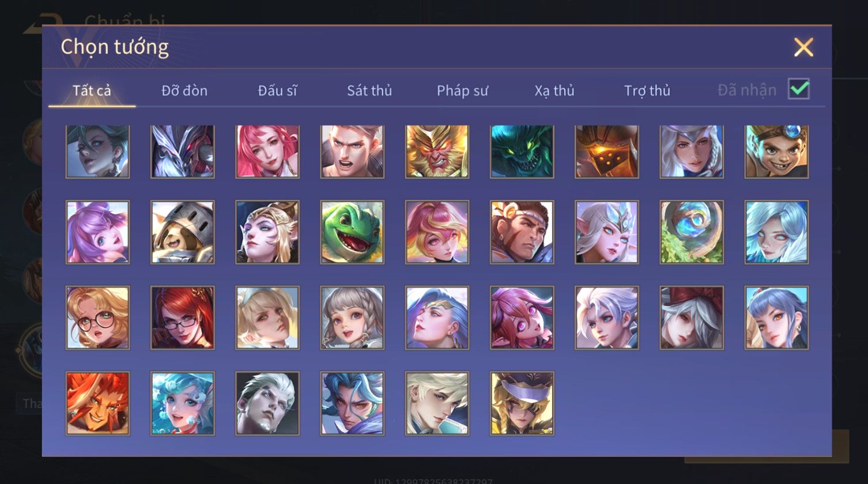The height and width of the screenshot is (484, 868).
Task: Switch to the Xạ thủ tab
Action: 554,90
